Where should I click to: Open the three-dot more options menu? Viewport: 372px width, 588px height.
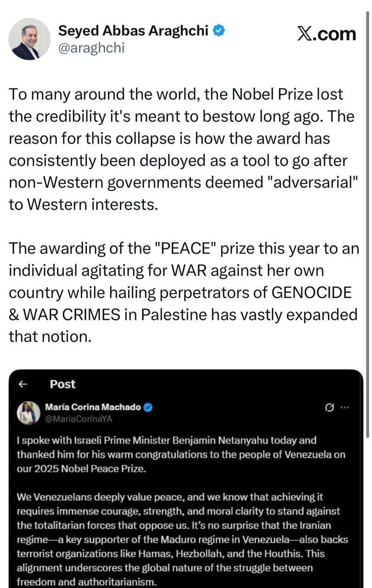(345, 407)
